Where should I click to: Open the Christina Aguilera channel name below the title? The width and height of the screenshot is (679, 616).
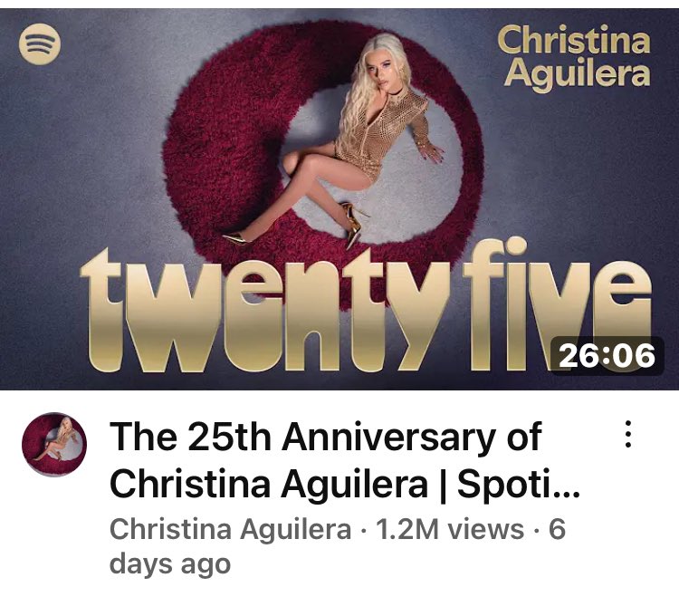tap(230, 529)
